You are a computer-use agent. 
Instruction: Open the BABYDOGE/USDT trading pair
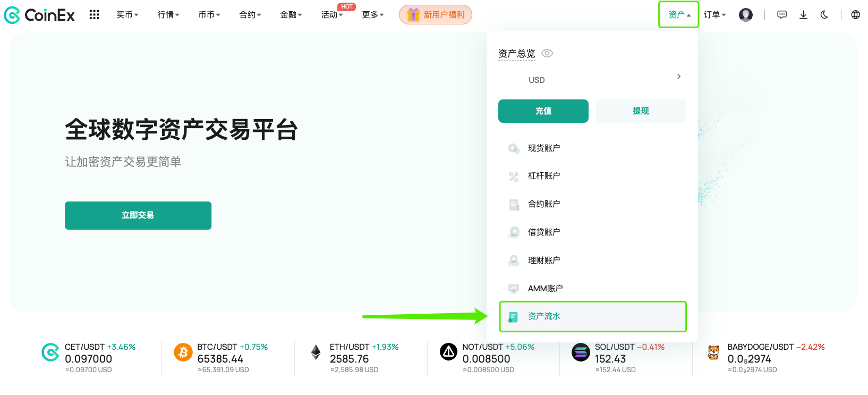point(760,347)
